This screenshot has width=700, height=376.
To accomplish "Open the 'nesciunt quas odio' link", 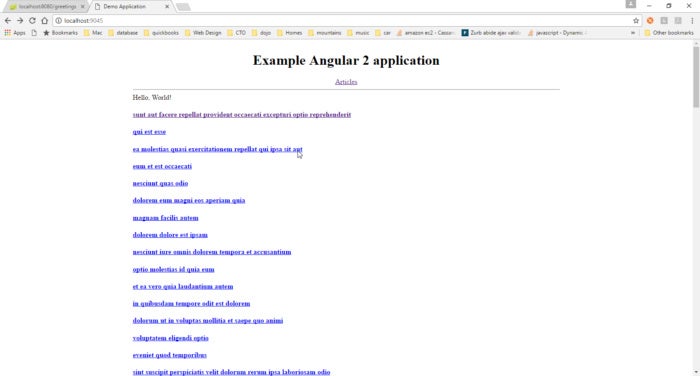I will coord(160,183).
